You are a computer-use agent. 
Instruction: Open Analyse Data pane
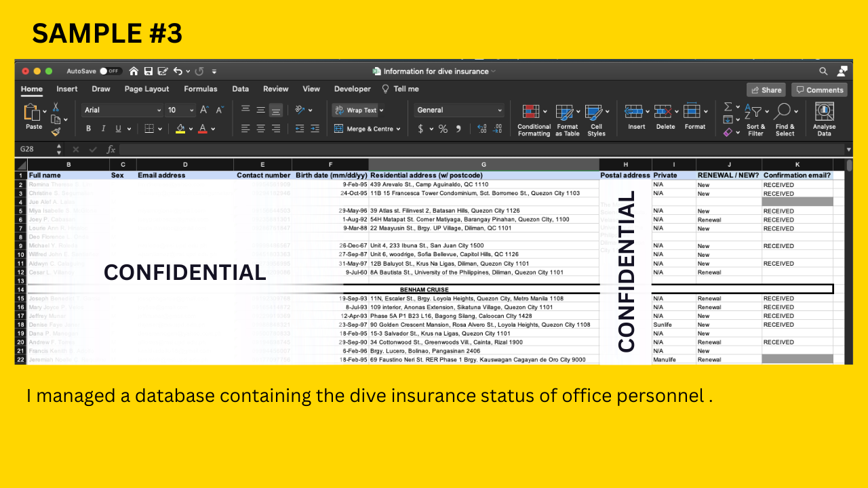coord(824,120)
